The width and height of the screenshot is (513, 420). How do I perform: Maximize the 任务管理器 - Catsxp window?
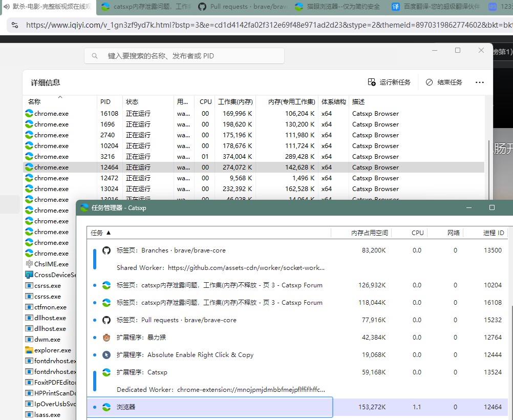pos(491,207)
